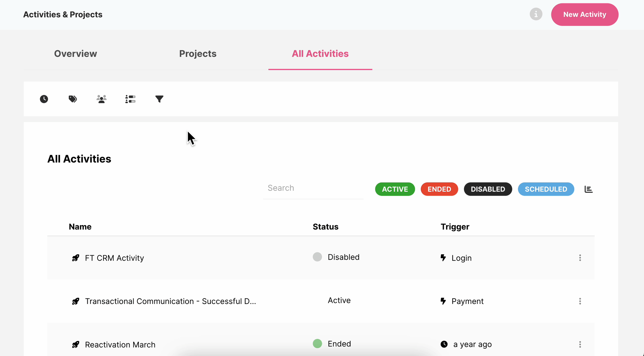
Task: Toggle the ACTIVE status filter pill
Action: point(395,189)
